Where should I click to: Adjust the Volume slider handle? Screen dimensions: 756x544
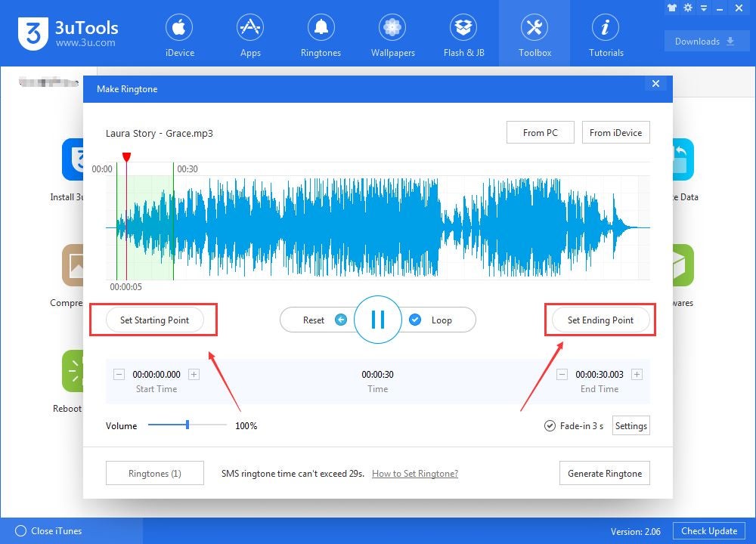(x=186, y=425)
